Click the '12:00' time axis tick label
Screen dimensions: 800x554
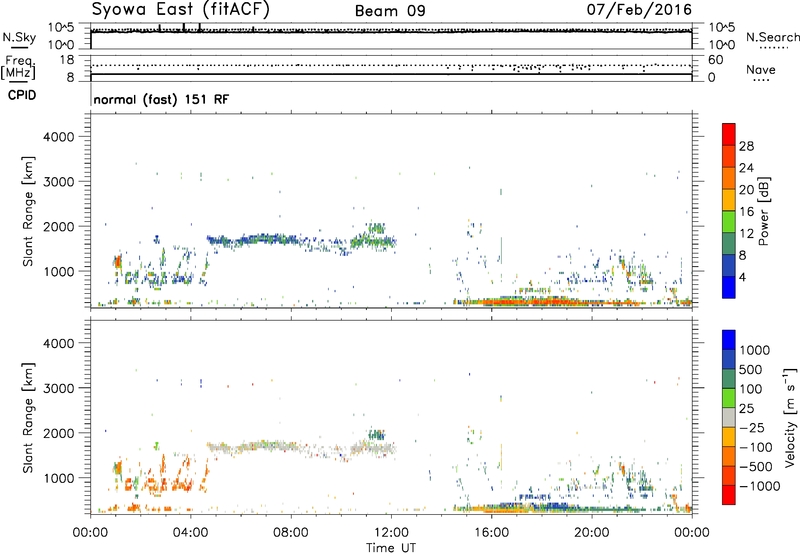(x=391, y=533)
